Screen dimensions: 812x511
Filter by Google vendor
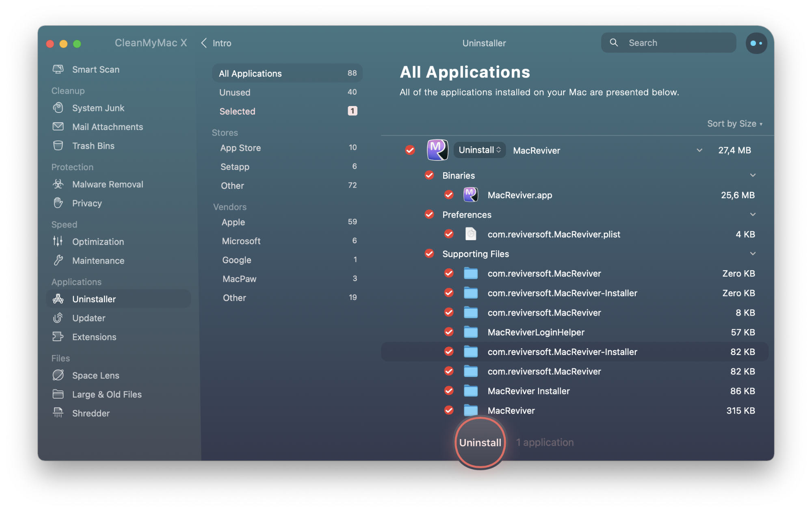287,260
